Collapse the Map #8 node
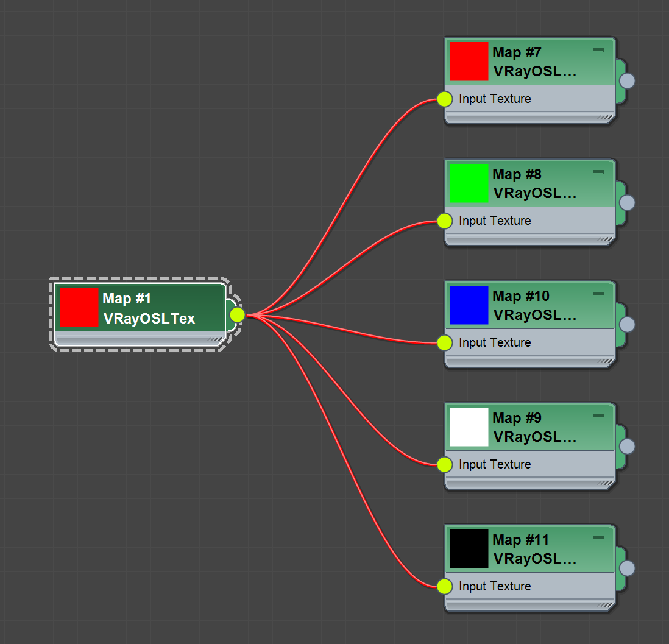This screenshot has height=644, width=669. [x=598, y=172]
